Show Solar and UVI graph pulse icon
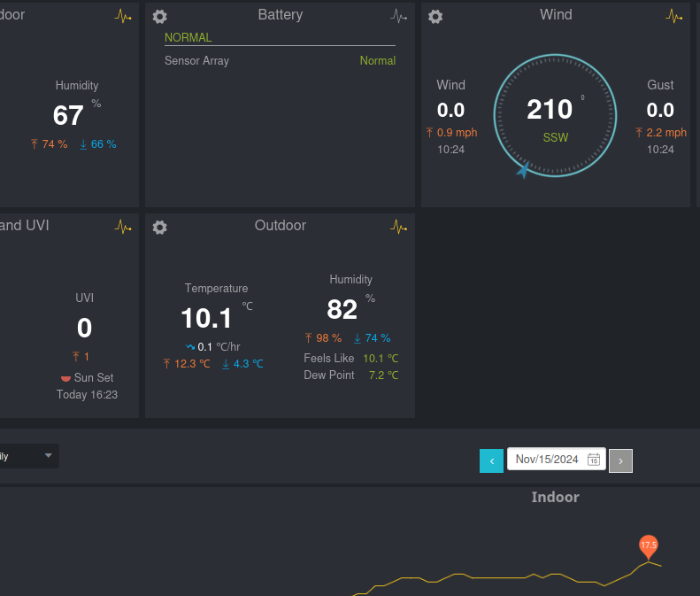 click(123, 227)
